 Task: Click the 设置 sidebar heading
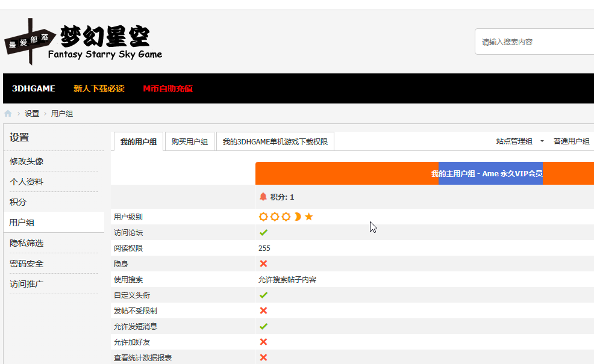point(19,137)
